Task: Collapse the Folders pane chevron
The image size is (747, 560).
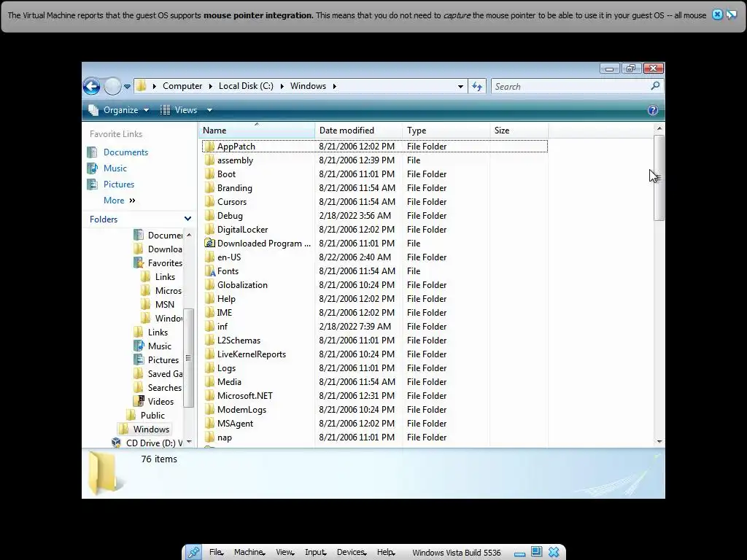Action: [187, 219]
